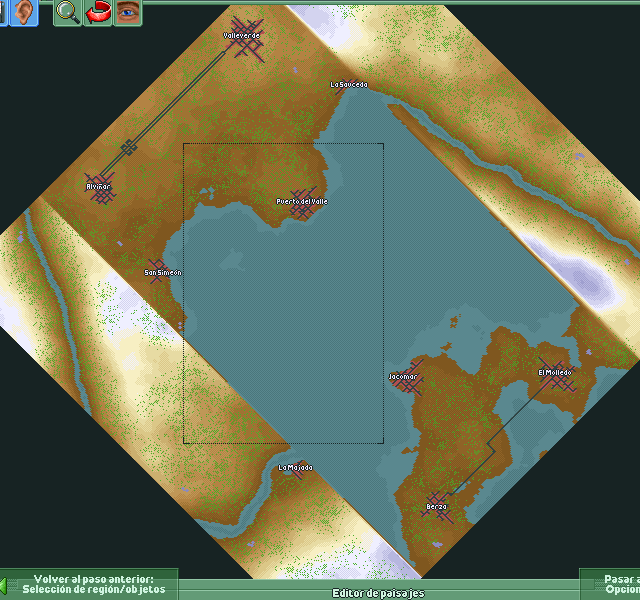Click the 'Editor de paisajes' status bar label
Image resolution: width=640 pixels, height=600 pixels.
[x=379, y=593]
